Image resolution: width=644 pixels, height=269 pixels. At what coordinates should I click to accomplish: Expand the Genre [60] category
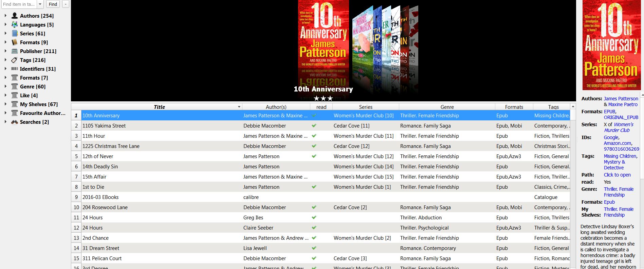pyautogui.click(x=5, y=86)
